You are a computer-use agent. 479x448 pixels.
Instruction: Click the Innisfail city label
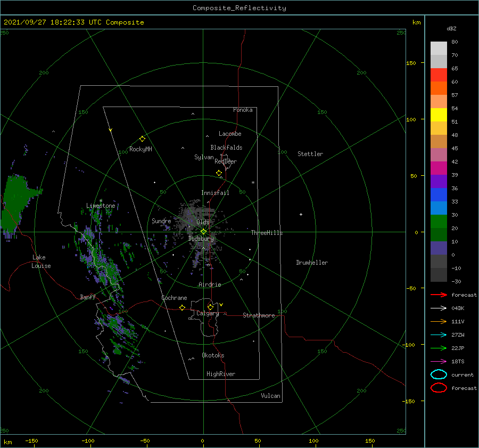pos(215,193)
